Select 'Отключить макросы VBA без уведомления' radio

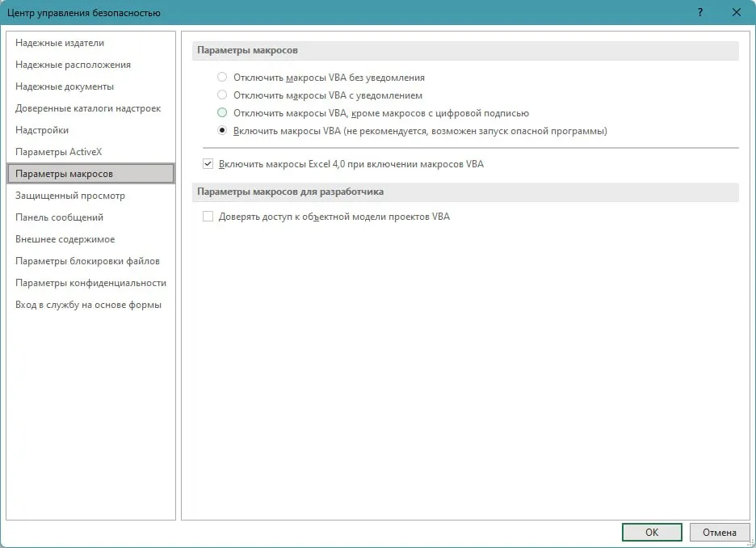(222, 78)
